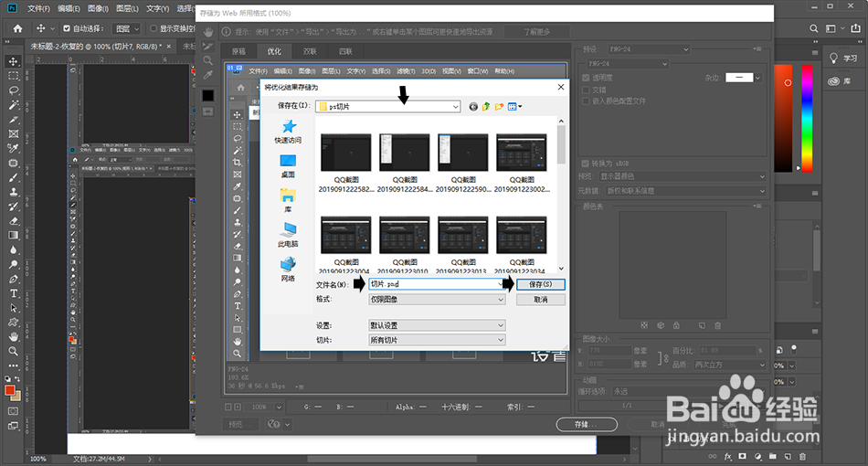Click the rainbow hue slider in Color panel
This screenshot has width=868, height=466.
(807, 119)
